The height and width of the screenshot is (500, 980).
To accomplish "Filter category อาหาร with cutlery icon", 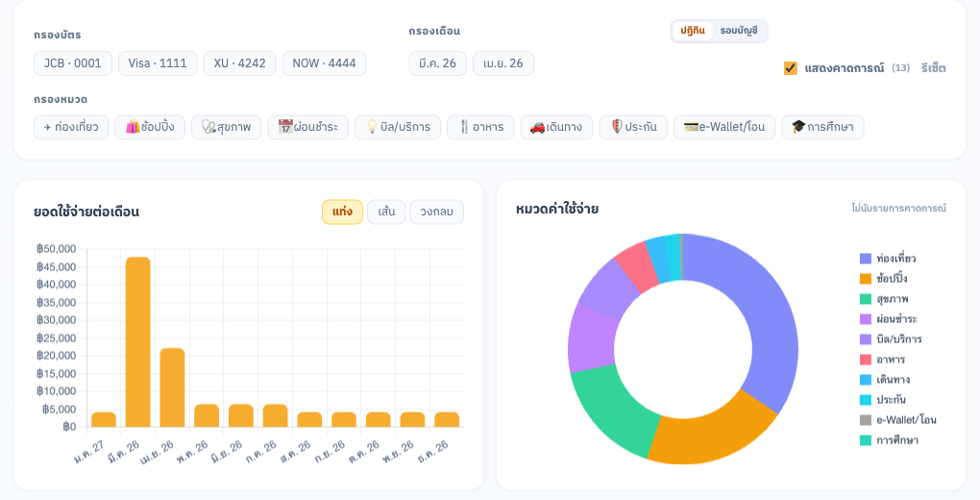I will pyautogui.click(x=480, y=127).
